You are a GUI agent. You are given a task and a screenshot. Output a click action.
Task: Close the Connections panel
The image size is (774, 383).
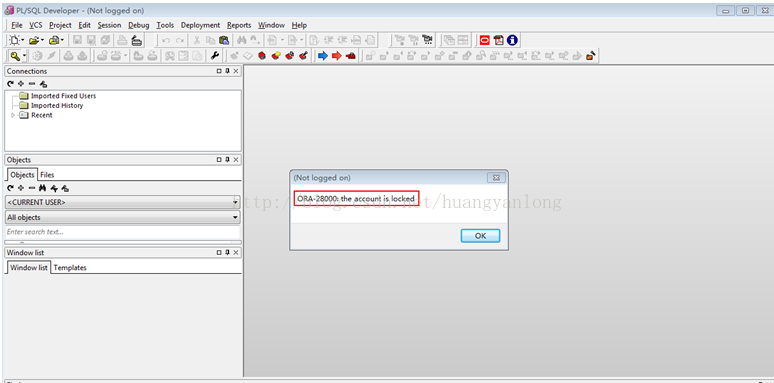[x=236, y=71]
